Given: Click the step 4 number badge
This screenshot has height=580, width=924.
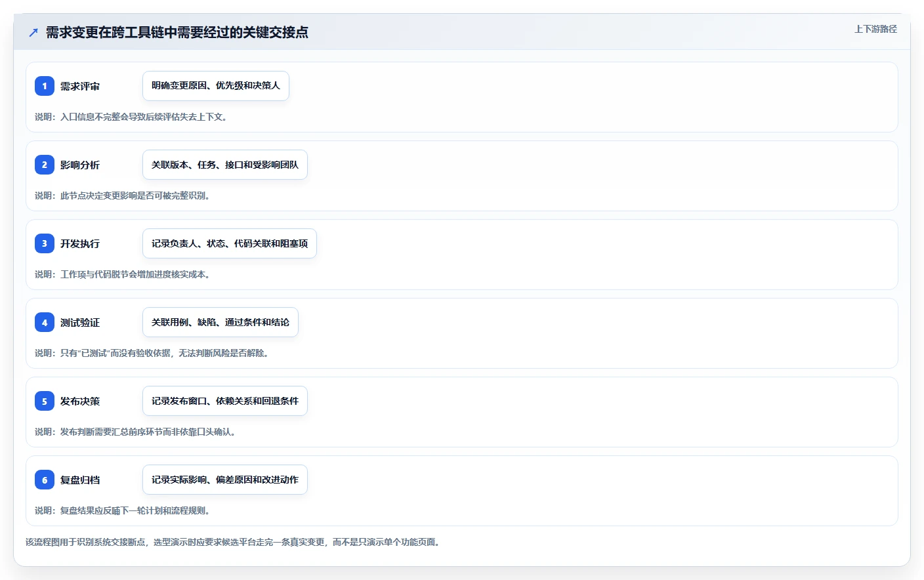Looking at the screenshot, I should pyautogui.click(x=45, y=322).
